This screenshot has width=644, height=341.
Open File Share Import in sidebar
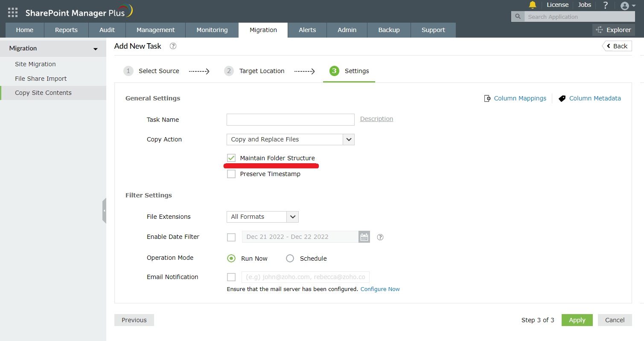click(41, 79)
